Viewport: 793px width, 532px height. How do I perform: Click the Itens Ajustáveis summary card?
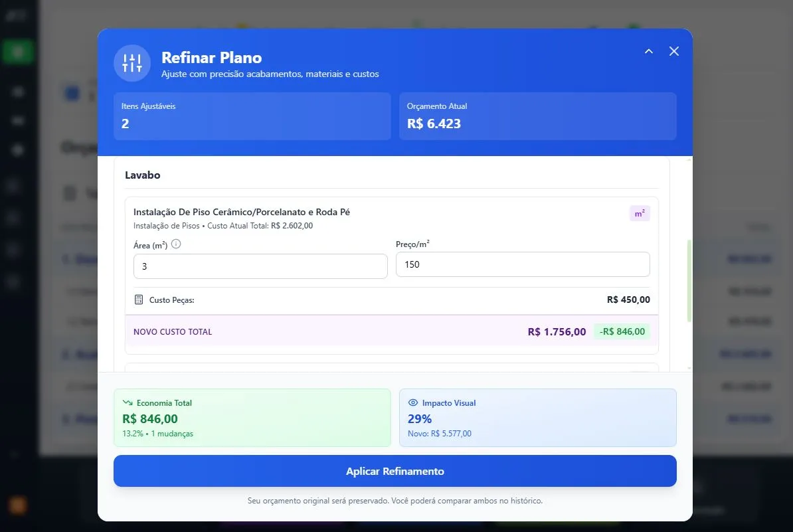252,116
